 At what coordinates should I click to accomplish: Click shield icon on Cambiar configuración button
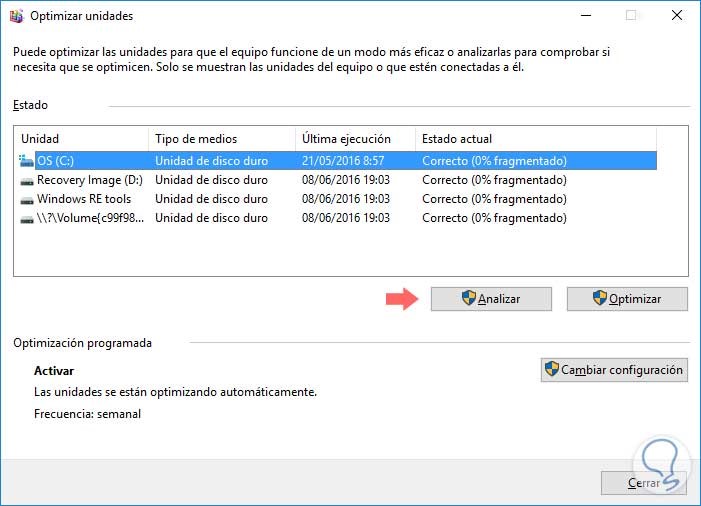[551, 370]
